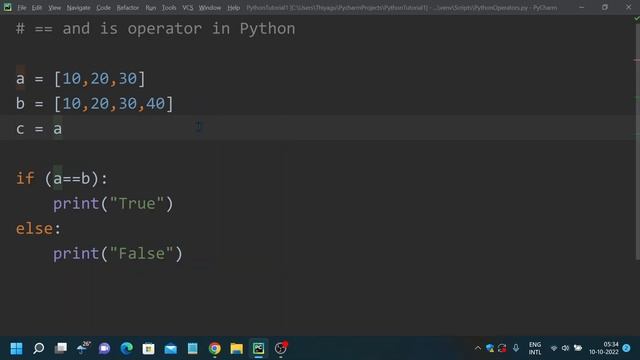The height and width of the screenshot is (360, 640).
Task: Open File Explorer from taskbar
Action: point(236,348)
